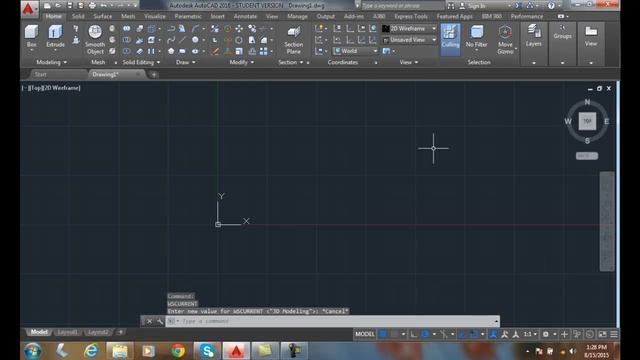Click the Clean Screen icon in status bar

coord(602,334)
